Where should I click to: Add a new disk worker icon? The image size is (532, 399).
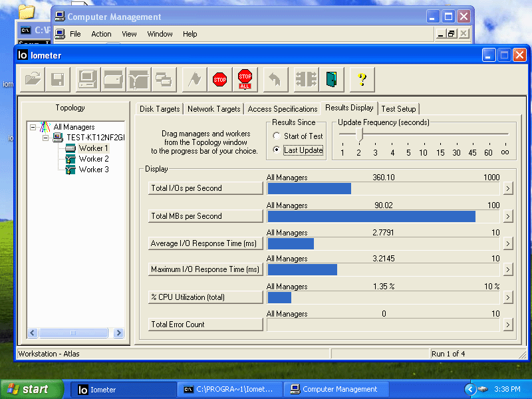click(113, 80)
